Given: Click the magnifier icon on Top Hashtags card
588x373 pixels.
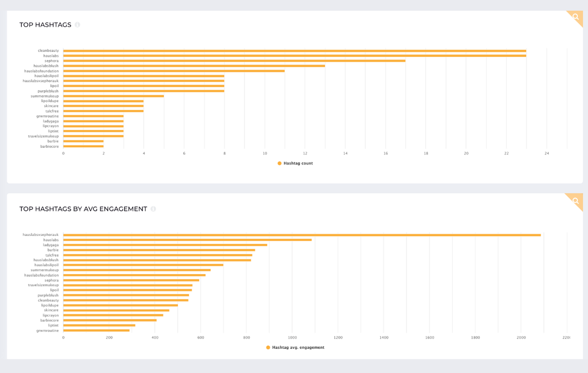Looking at the screenshot, I should (x=576, y=17).
